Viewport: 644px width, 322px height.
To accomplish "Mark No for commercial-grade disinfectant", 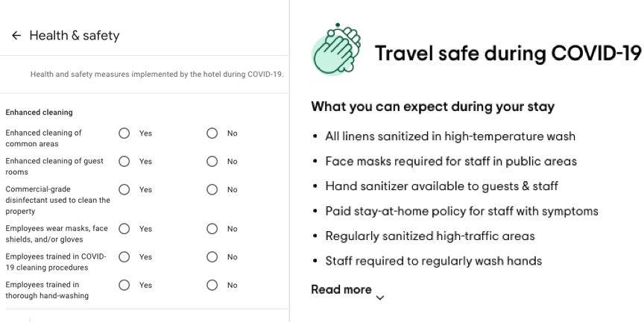I will point(212,189).
